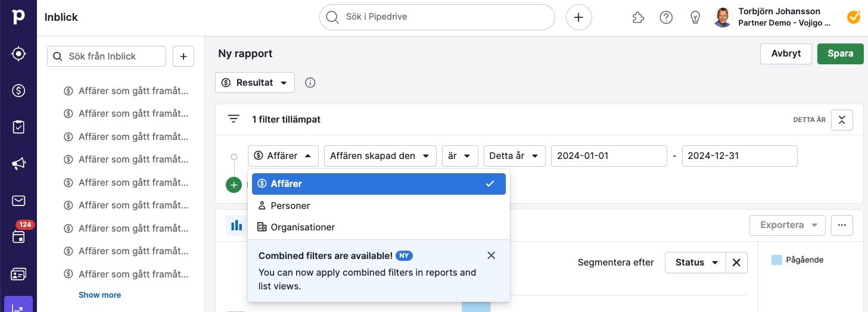Click the Pågående light blue legend swatch
Image resolution: width=868 pixels, height=312 pixels.
(776, 260)
